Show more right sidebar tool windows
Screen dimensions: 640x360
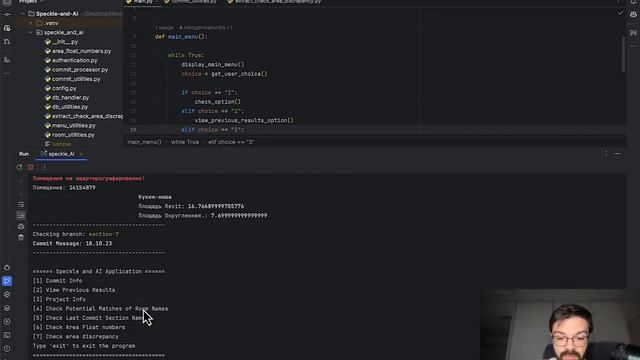click(x=633, y=46)
